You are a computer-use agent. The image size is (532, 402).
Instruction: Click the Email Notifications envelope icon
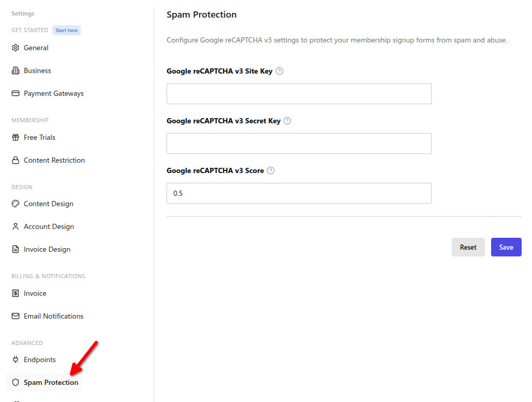[x=16, y=316]
